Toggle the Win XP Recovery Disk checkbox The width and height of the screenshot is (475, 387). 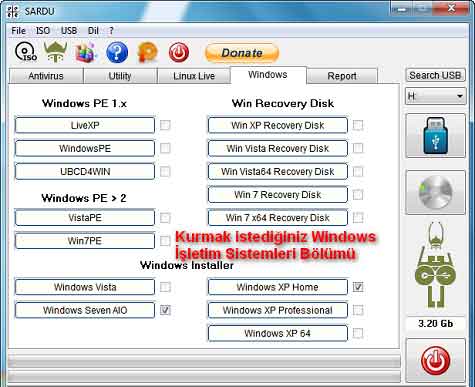pos(358,125)
